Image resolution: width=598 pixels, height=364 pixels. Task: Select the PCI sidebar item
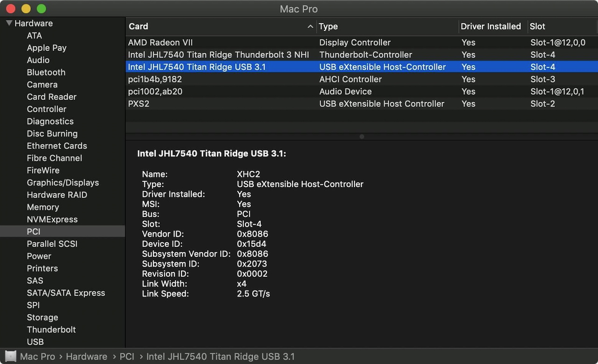[63, 231]
